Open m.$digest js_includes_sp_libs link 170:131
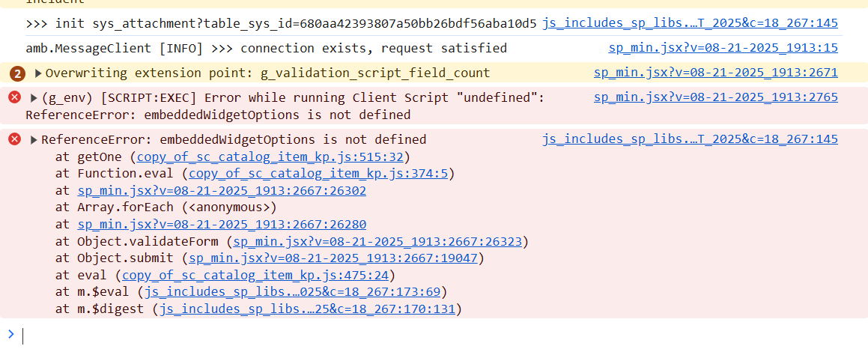 [307, 309]
